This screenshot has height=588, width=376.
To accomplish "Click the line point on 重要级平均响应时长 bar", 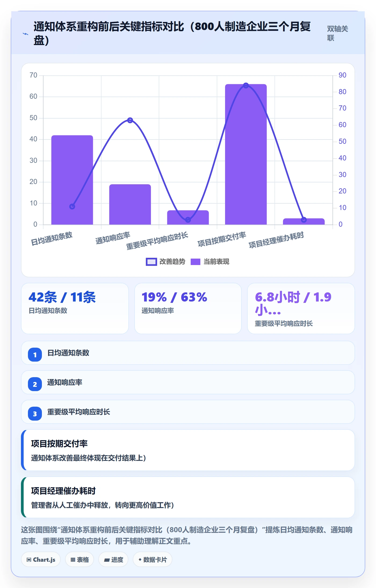I will pos(188,220).
